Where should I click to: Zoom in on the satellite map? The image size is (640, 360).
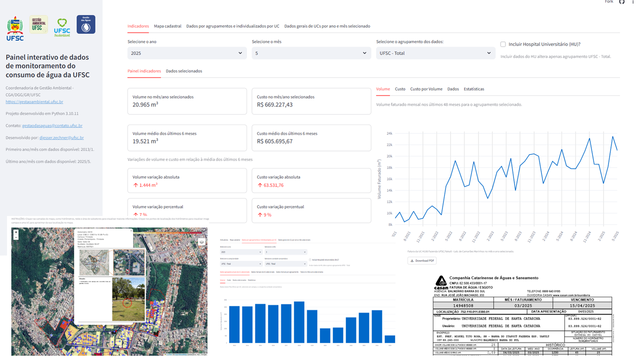tap(16, 232)
